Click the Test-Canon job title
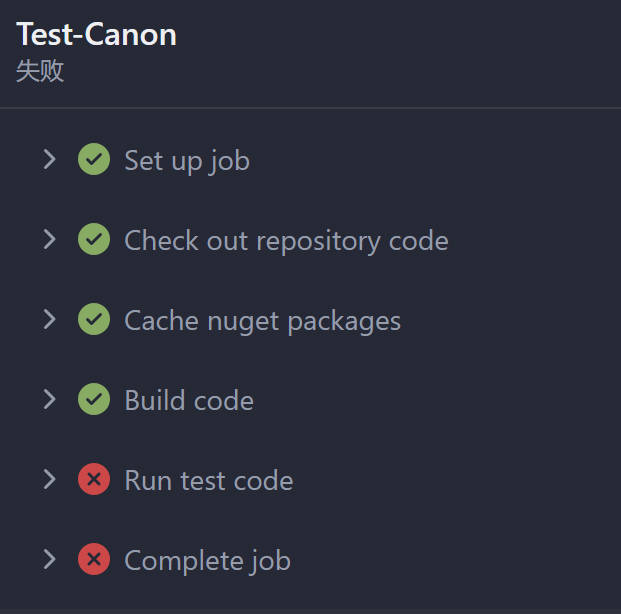Screen dimensions: 621x614 [x=96, y=34]
